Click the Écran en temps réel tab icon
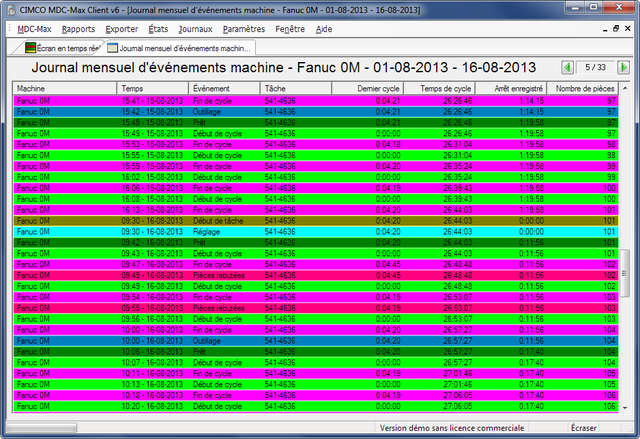 pyautogui.click(x=30, y=48)
